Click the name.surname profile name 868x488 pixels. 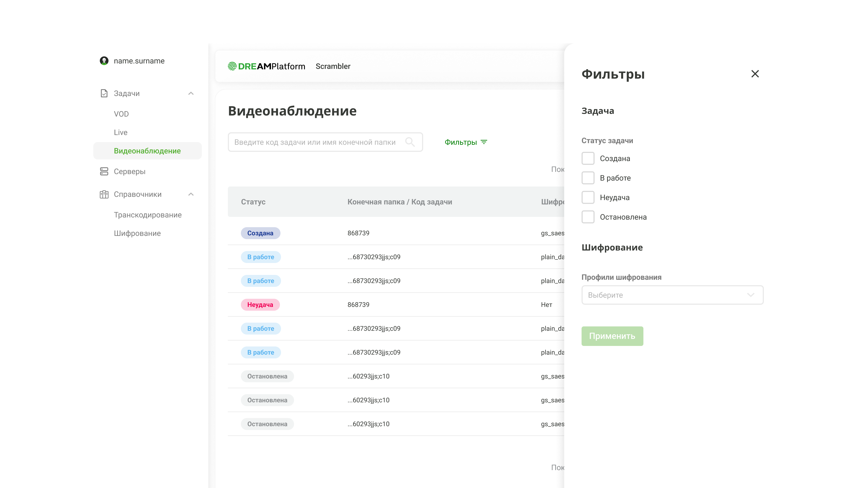click(139, 61)
